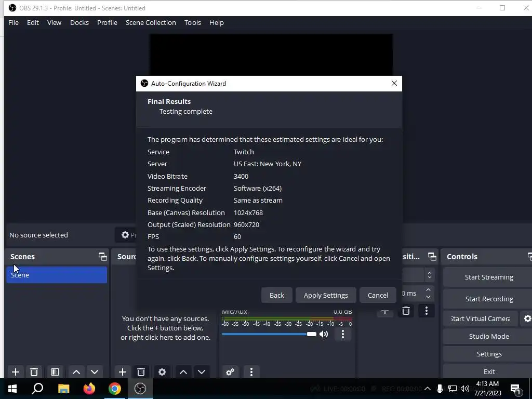Mute Mic/Aux using speaker icon
Screen dimensions: 532x399
coord(324,334)
